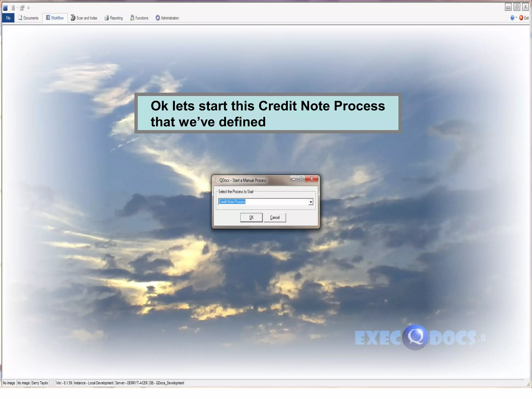Minimize the Start a Manual Process dialog

(x=294, y=179)
